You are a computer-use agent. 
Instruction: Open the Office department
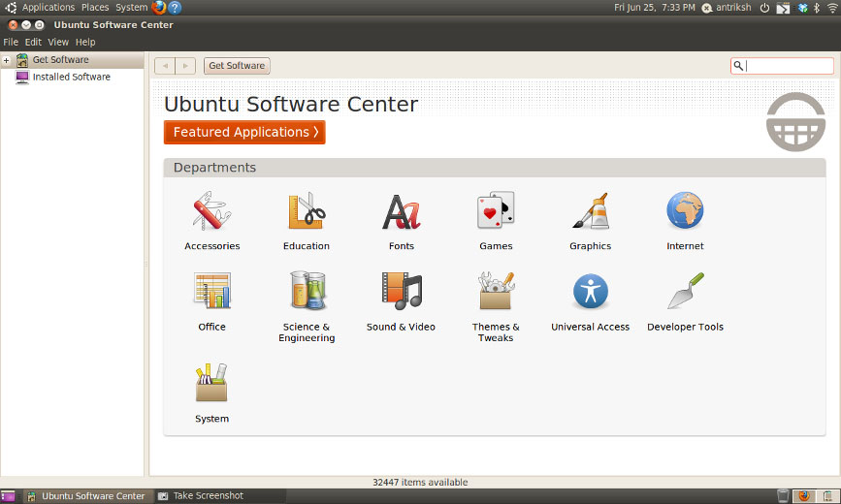click(211, 301)
